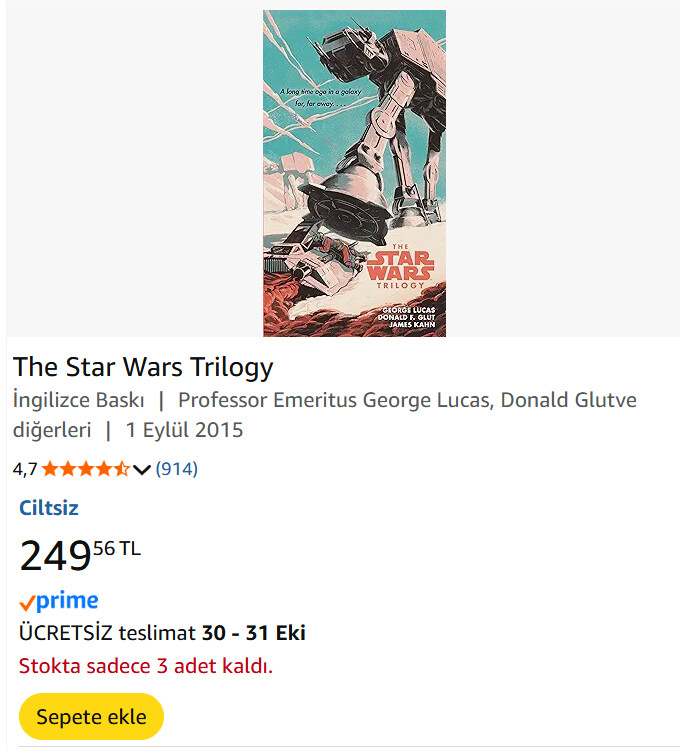Click the "1 Eylül 2015" publication date
Image resolution: width=680 pixels, height=751 pixels.
[x=184, y=430]
